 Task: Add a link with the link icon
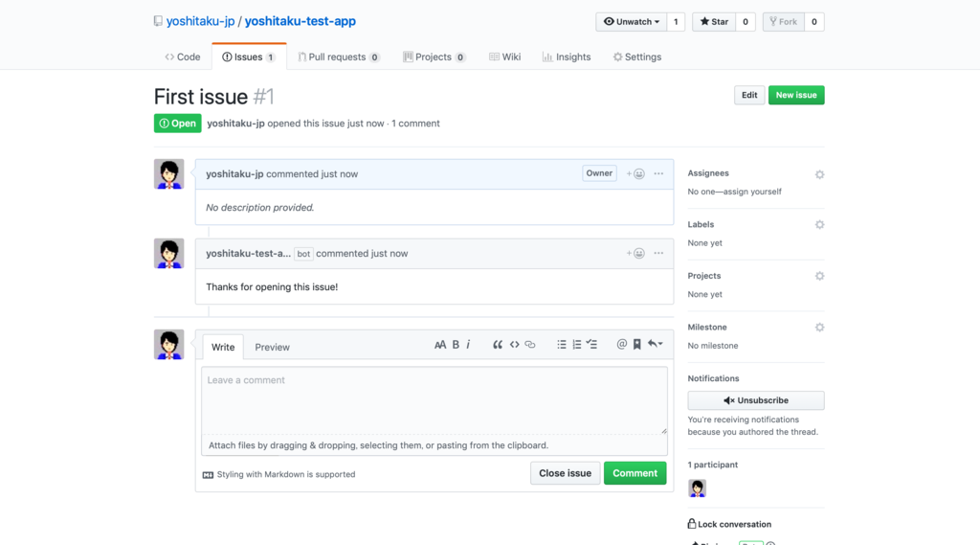point(530,345)
